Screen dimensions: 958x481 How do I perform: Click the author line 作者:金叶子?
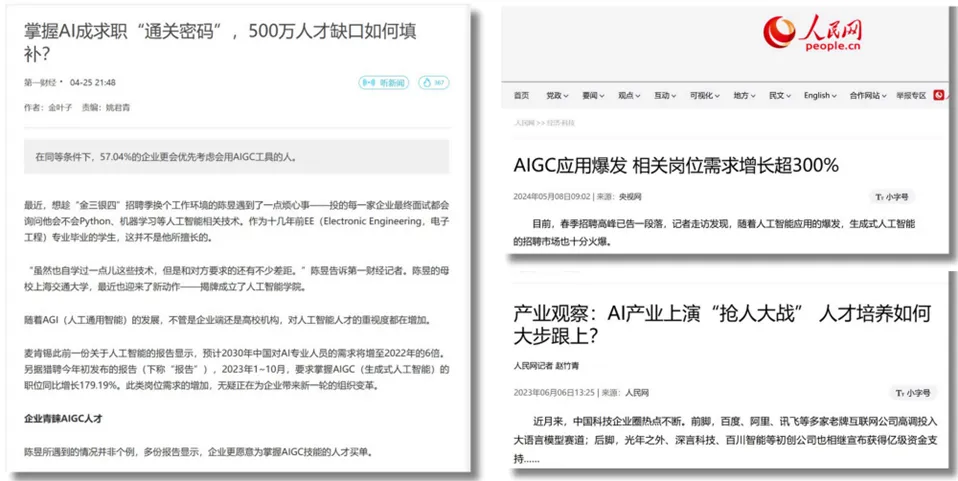(x=48, y=108)
